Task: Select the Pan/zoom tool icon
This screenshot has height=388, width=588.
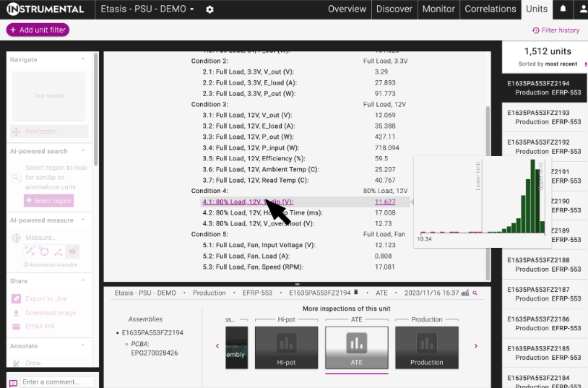Action: (x=16, y=132)
